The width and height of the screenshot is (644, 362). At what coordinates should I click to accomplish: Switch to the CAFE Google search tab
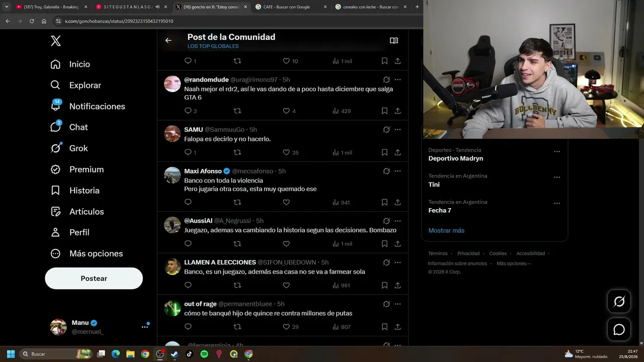[x=291, y=7]
